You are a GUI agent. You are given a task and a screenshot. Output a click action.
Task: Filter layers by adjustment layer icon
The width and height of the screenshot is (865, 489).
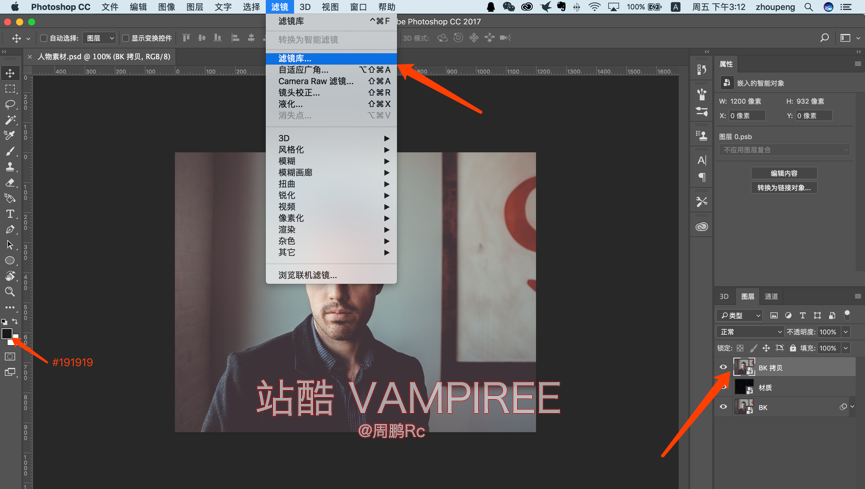[x=788, y=315]
